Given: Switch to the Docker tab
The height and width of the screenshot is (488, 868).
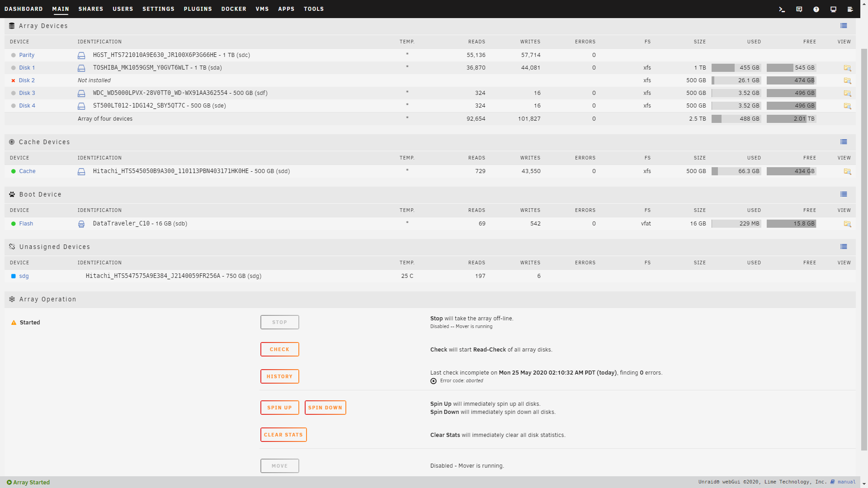Looking at the screenshot, I should 234,9.
